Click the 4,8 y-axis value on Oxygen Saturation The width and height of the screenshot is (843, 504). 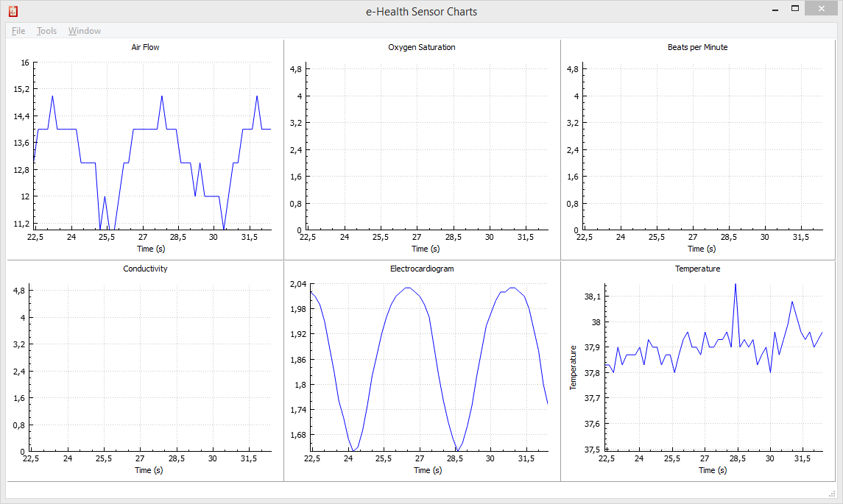point(296,69)
